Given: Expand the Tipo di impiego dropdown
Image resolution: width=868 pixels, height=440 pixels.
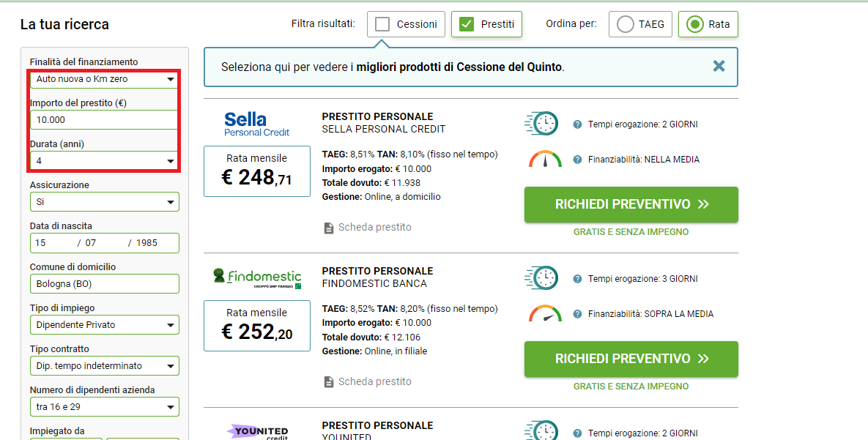Looking at the screenshot, I should 105,325.
